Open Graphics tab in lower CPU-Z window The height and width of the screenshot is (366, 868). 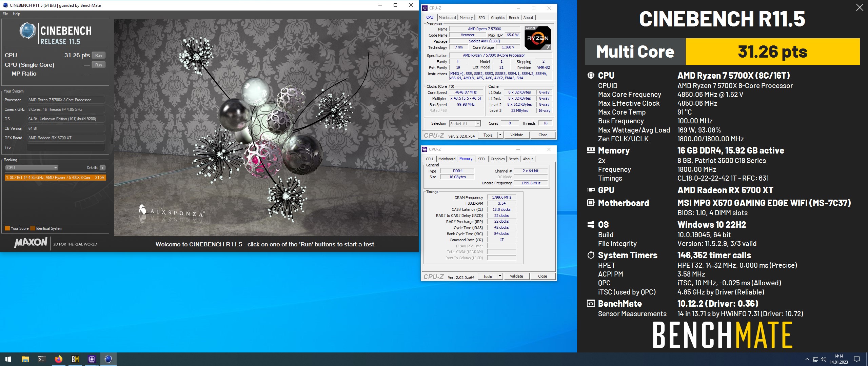(497, 159)
